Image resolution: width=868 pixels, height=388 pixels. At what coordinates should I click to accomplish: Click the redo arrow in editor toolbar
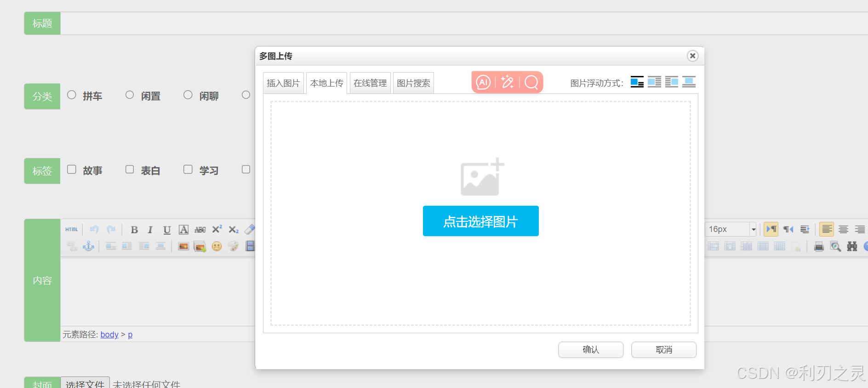pyautogui.click(x=111, y=229)
